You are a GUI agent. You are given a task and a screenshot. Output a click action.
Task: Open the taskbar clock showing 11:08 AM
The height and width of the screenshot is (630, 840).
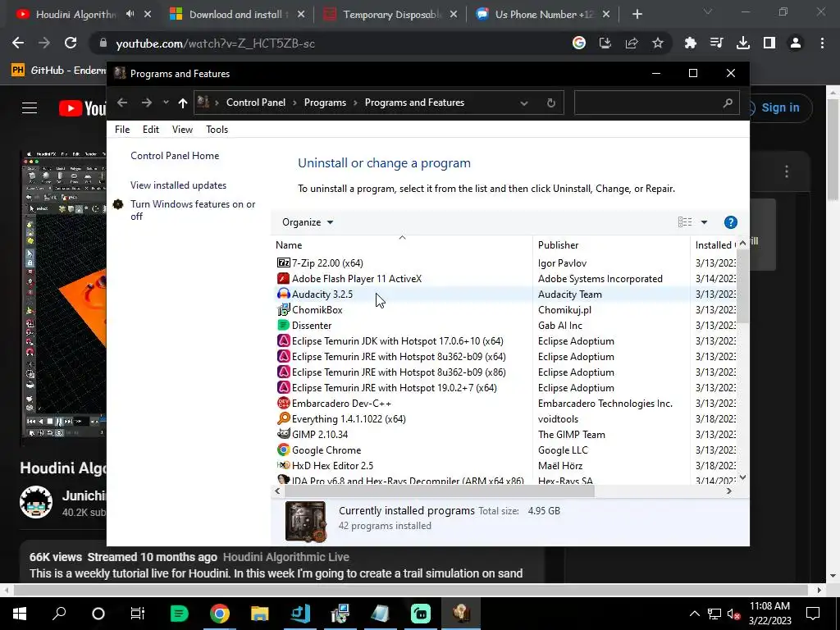(x=769, y=614)
